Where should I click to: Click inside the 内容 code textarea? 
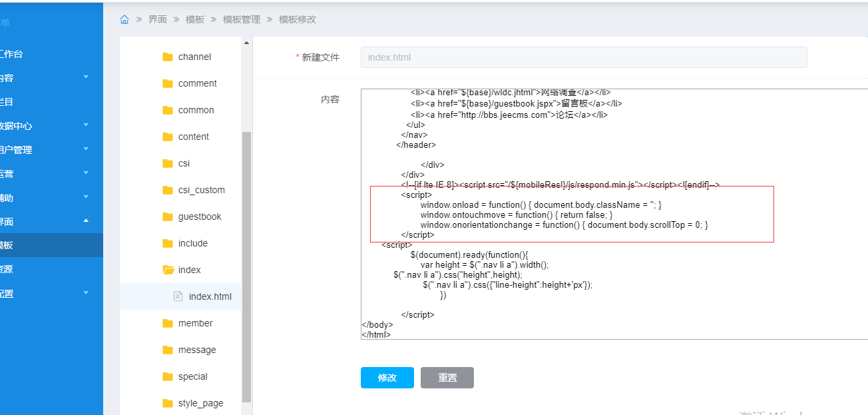pyautogui.click(x=614, y=214)
